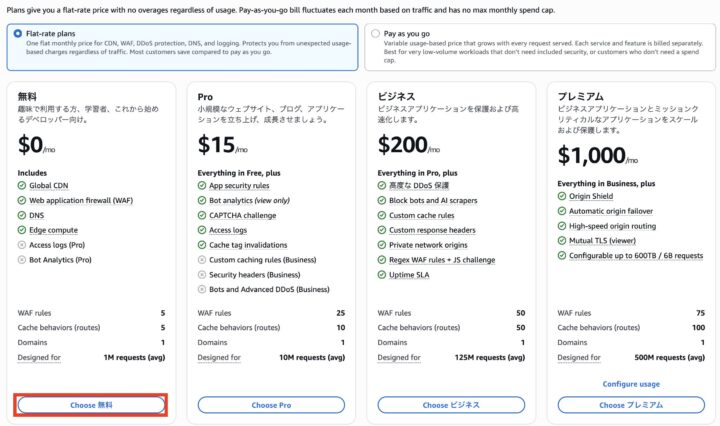The image size is (720, 426).
Task: Click the check icon beside Mutual TLS (viewer)
Action: pyautogui.click(x=562, y=241)
